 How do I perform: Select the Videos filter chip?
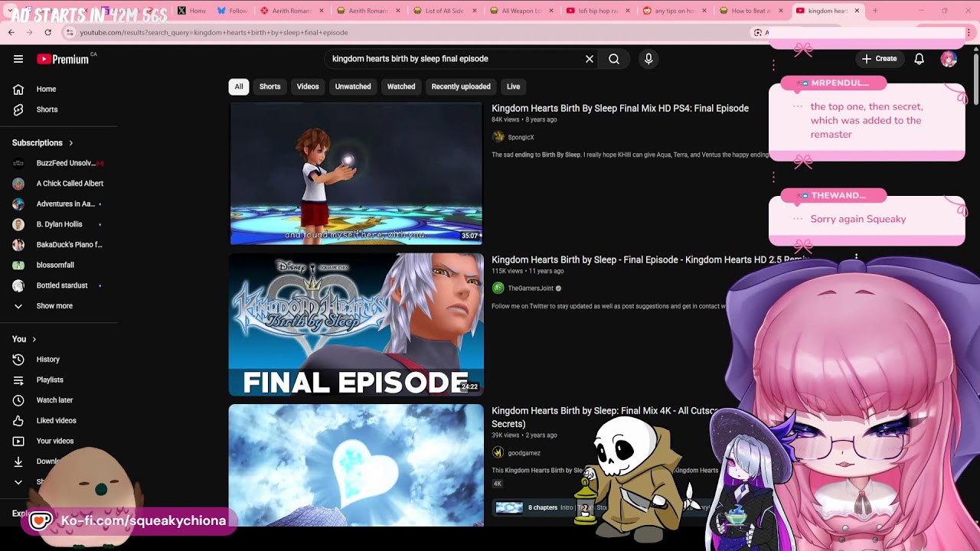308,86
